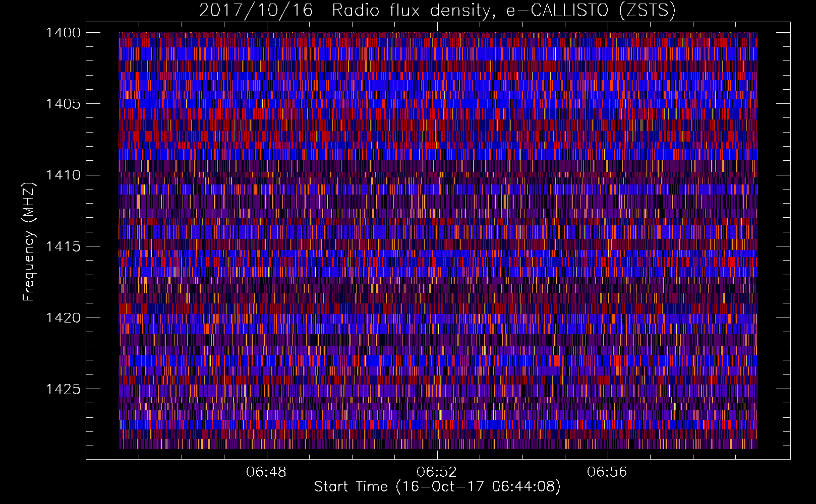Click the 1420 frequency tick label

click(x=63, y=318)
